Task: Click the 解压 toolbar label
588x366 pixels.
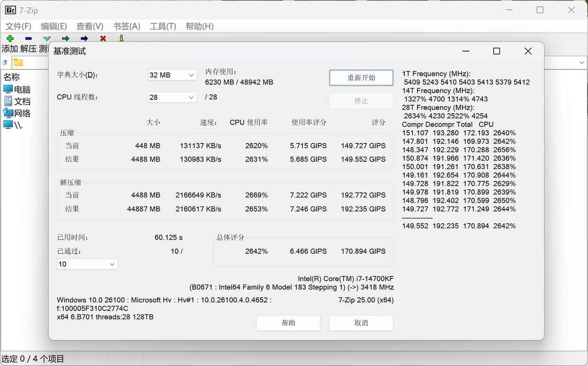Action: click(28, 49)
